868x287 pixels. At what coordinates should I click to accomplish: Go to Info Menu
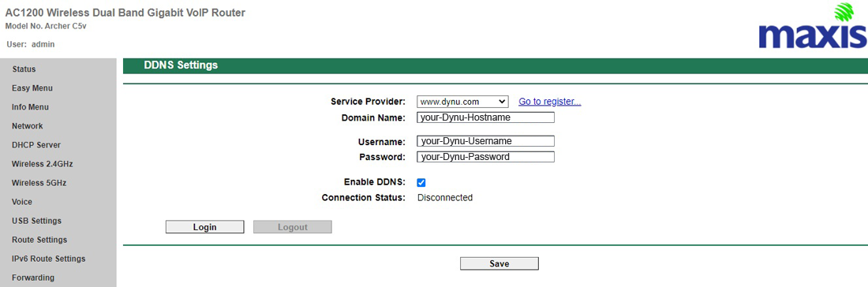[30, 107]
